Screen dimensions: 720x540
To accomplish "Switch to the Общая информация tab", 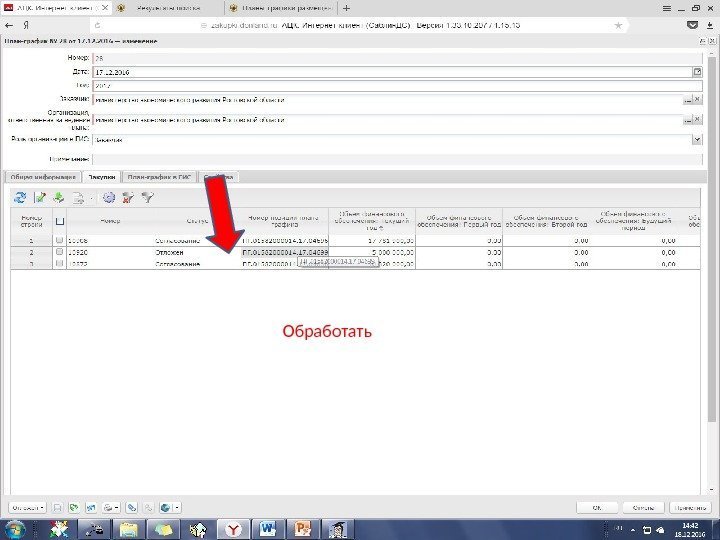I will click(43, 177).
